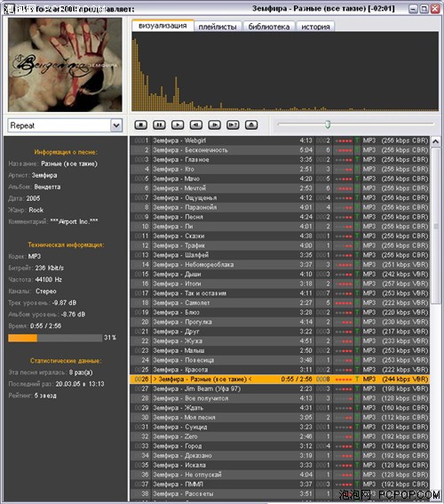Image resolution: width=444 pixels, height=504 pixels.
Task: Switch to the визуализация tab
Action: tap(163, 26)
